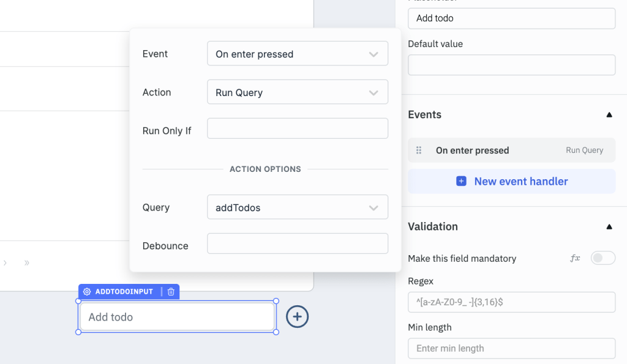627x364 pixels.
Task: Open the Event dropdown showing On enter pressed
Action: (x=297, y=53)
